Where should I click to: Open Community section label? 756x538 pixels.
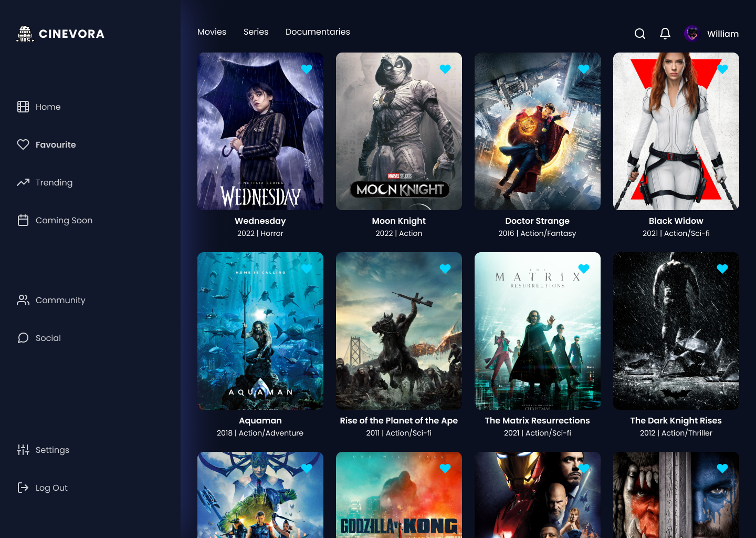(60, 300)
